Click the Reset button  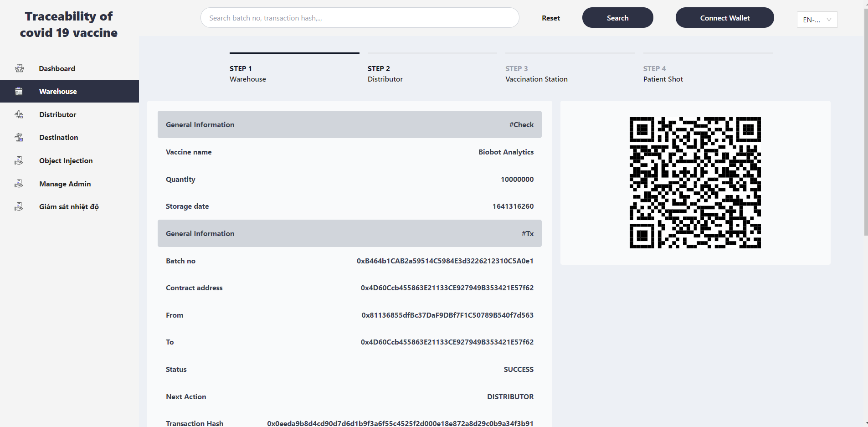550,18
